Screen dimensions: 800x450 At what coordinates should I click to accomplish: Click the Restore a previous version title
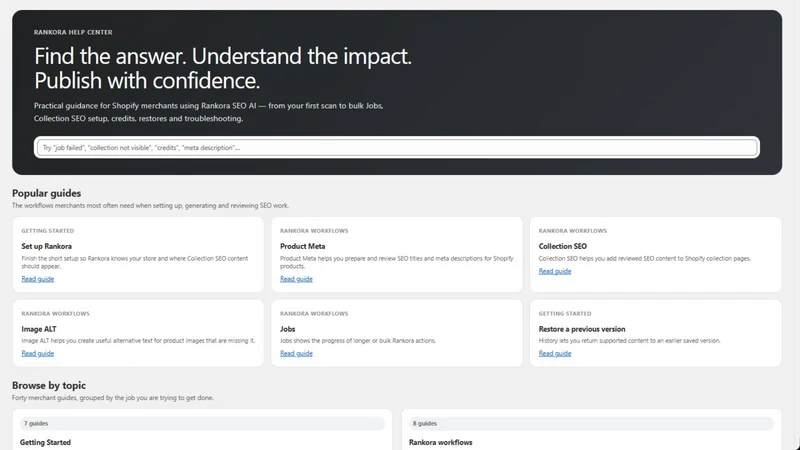coord(582,329)
